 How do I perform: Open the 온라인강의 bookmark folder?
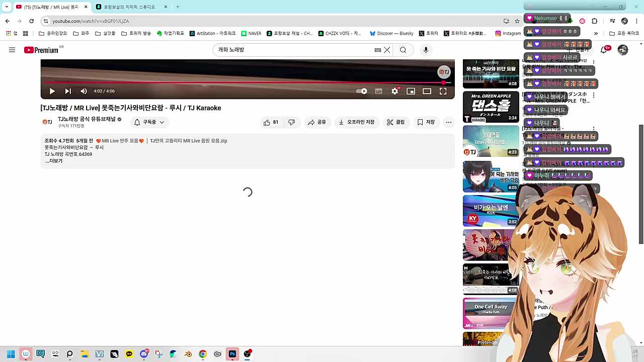(53, 34)
